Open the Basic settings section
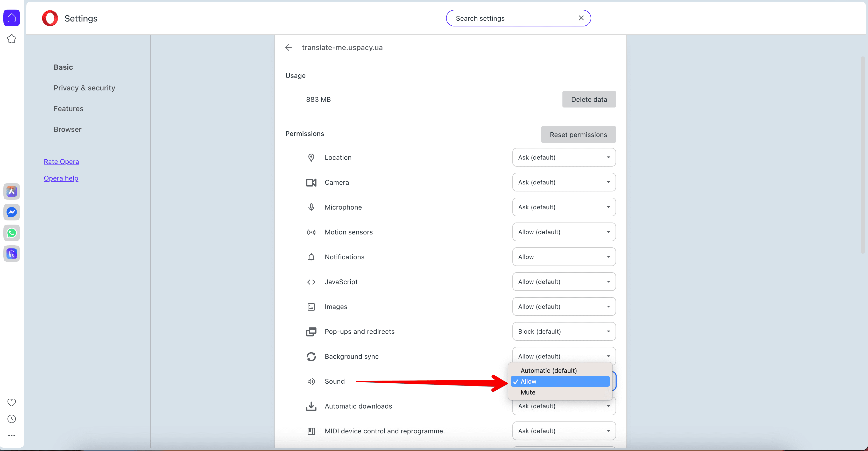 [63, 67]
